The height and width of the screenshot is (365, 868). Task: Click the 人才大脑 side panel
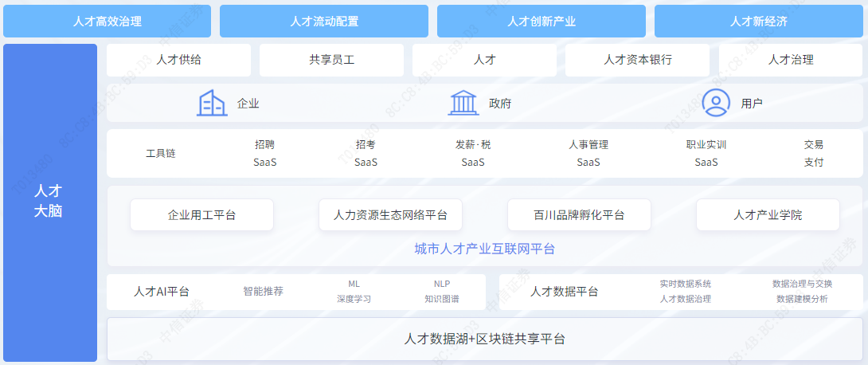click(50, 202)
